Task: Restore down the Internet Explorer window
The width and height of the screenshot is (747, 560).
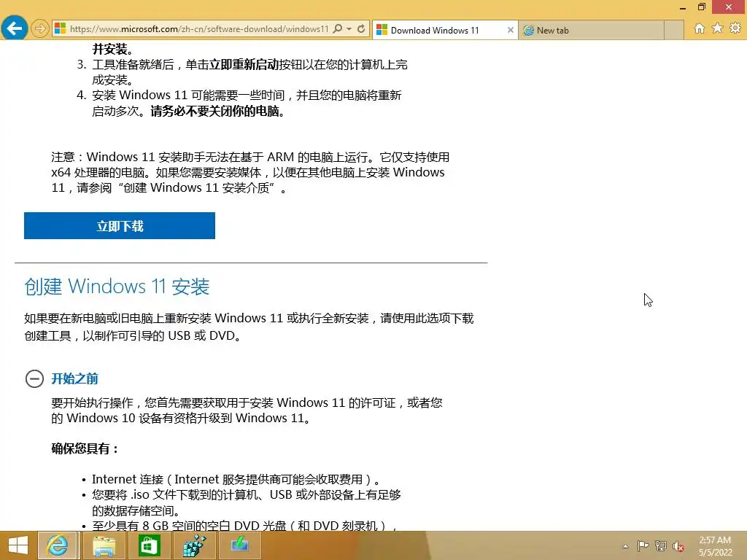Action: pyautogui.click(x=701, y=7)
